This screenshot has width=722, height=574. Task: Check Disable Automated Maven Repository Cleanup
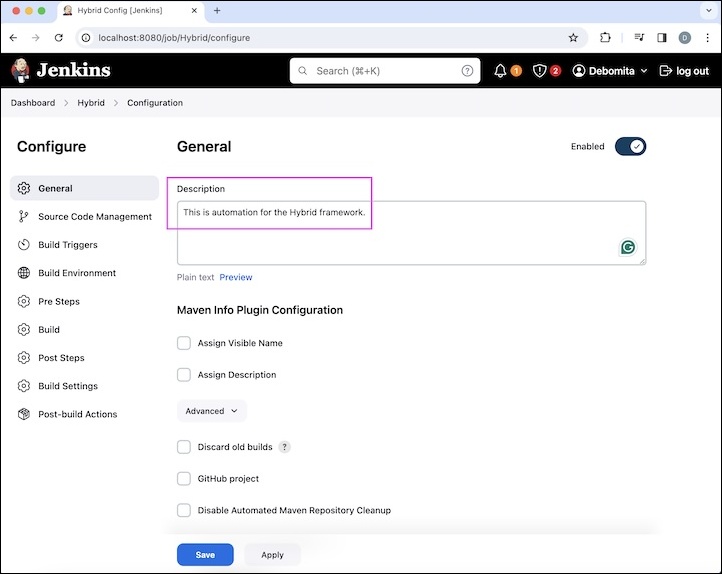pos(184,510)
